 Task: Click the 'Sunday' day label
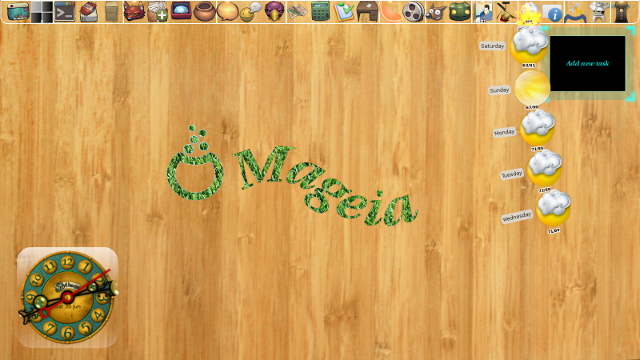pos(499,90)
